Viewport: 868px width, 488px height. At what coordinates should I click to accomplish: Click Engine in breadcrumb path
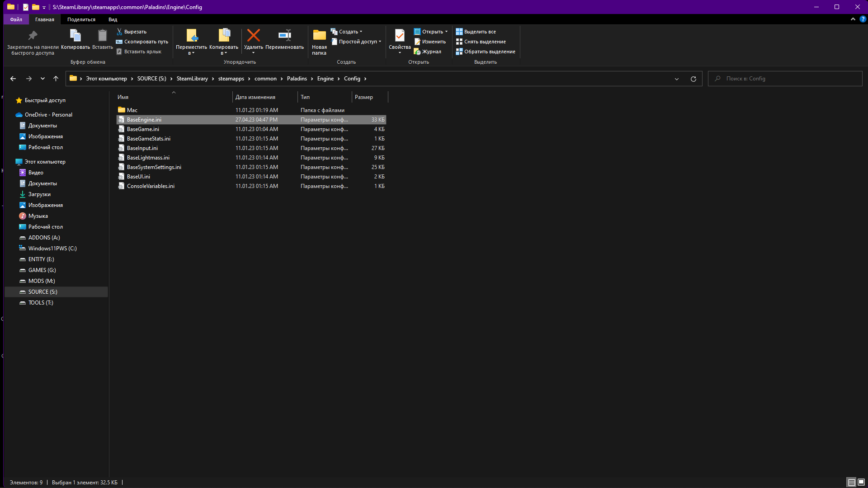click(325, 79)
